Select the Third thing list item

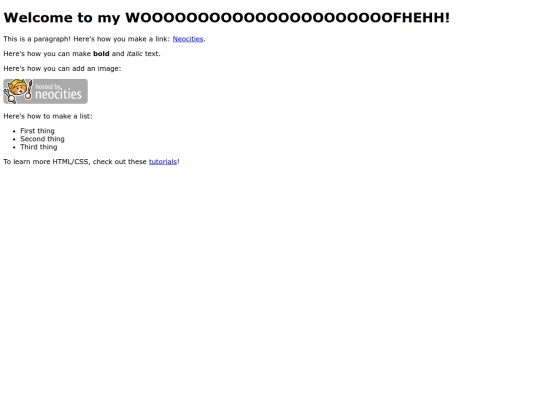39,147
